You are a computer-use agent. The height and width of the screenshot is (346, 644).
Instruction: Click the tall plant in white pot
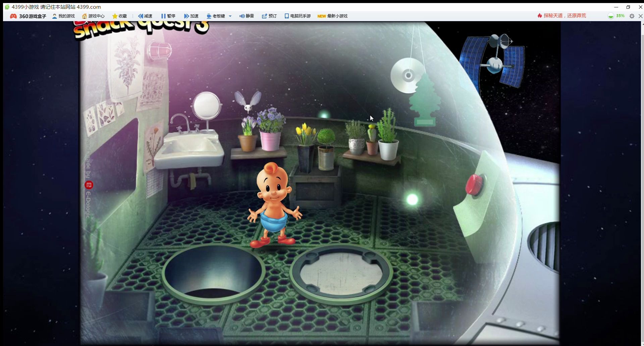pos(388,135)
